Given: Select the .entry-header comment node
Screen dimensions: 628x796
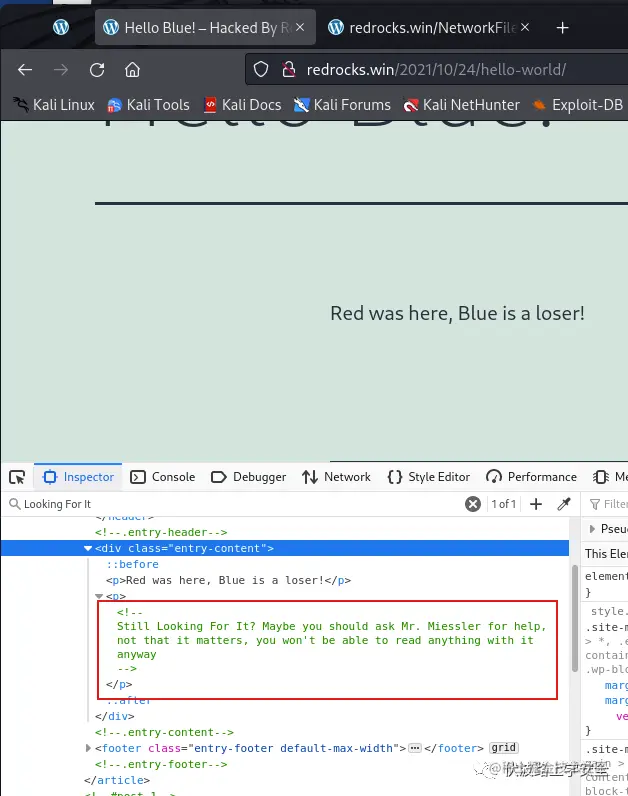Looking at the screenshot, I should pyautogui.click(x=161, y=533).
